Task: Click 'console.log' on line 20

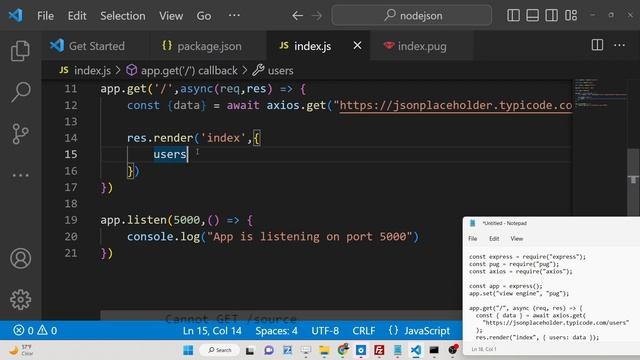Action: pyautogui.click(x=163, y=237)
